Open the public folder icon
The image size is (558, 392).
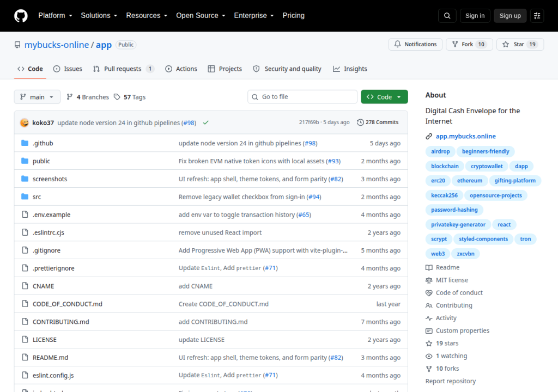(25, 161)
